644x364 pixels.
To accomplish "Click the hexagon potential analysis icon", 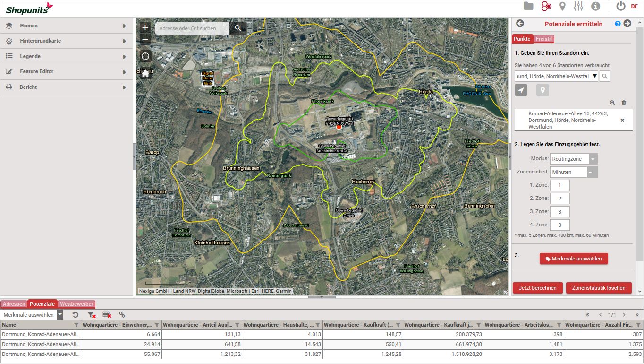I will tap(546, 6).
